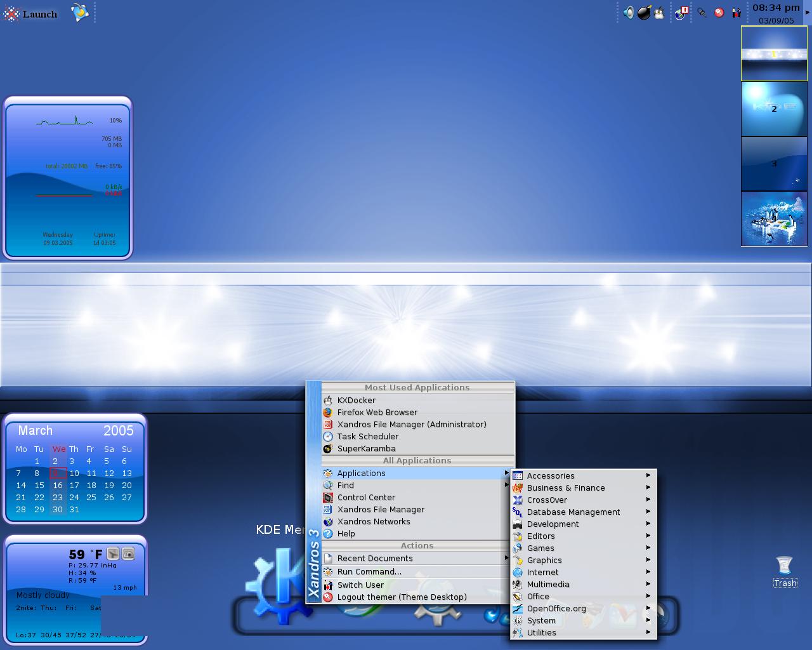The width and height of the screenshot is (812, 650).
Task: Switch to the penguin wallpaper desktop thumbnail
Action: [774, 219]
